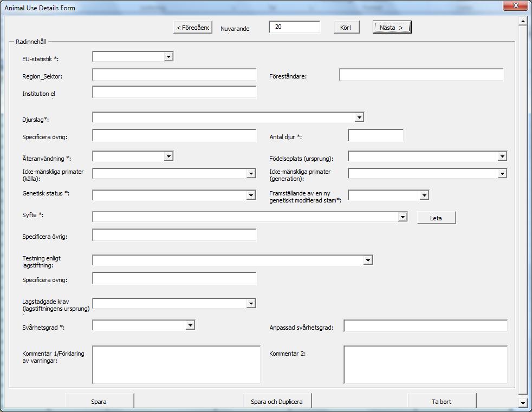Expand the Syfte dropdown list

coord(403,217)
